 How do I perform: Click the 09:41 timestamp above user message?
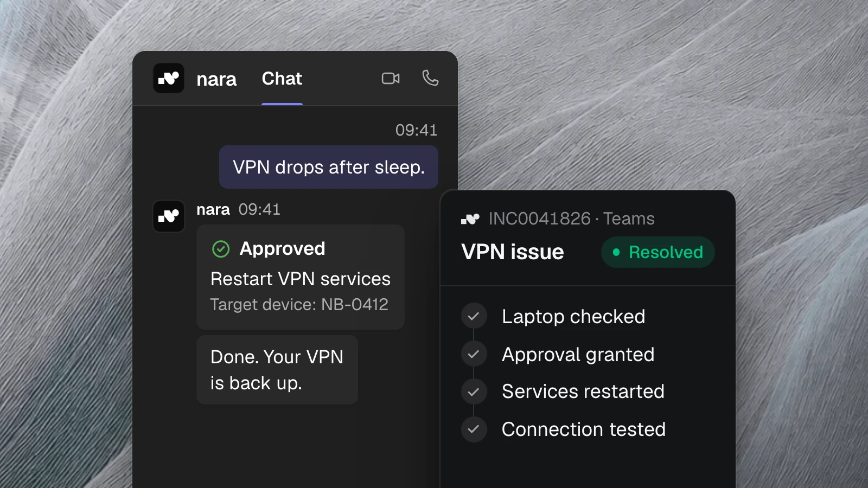pyautogui.click(x=416, y=130)
